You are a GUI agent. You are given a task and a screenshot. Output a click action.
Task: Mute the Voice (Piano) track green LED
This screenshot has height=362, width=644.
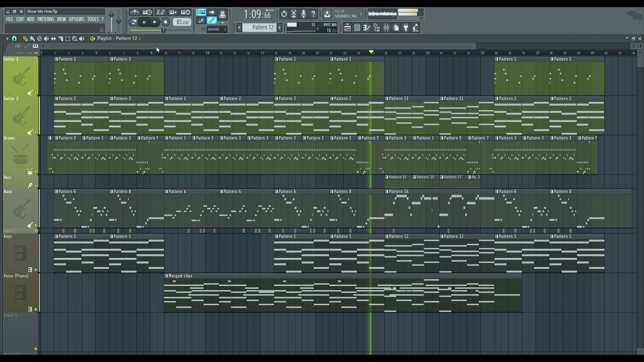pyautogui.click(x=36, y=309)
